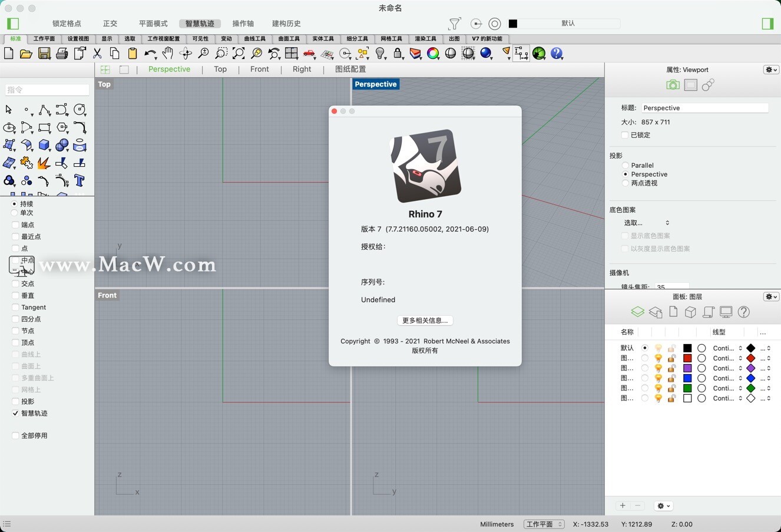
Task: Click the light bulb Hide objects icon
Action: click(x=380, y=54)
